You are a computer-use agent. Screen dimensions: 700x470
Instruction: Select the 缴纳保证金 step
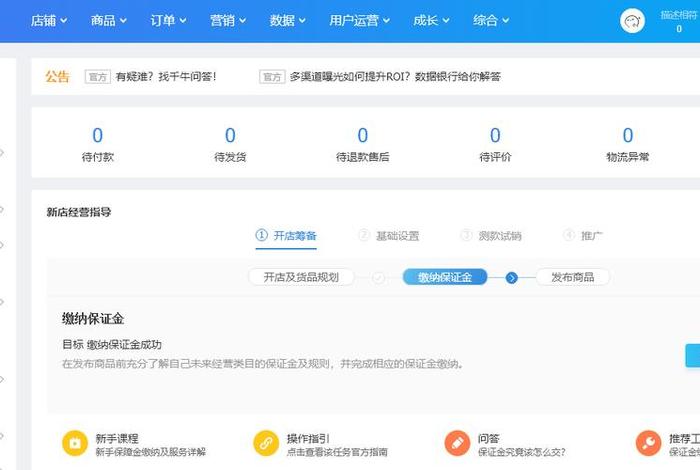[x=445, y=277]
